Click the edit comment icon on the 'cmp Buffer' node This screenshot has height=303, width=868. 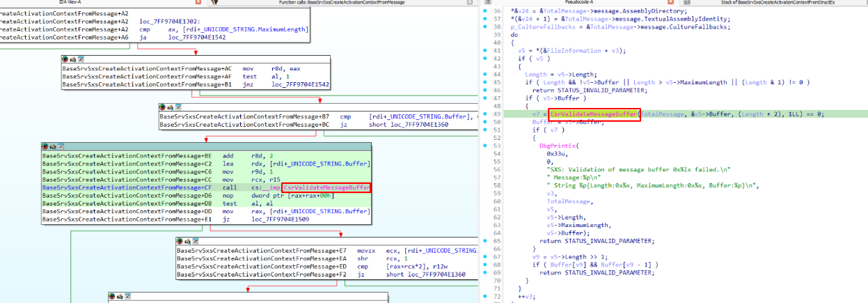169,107
